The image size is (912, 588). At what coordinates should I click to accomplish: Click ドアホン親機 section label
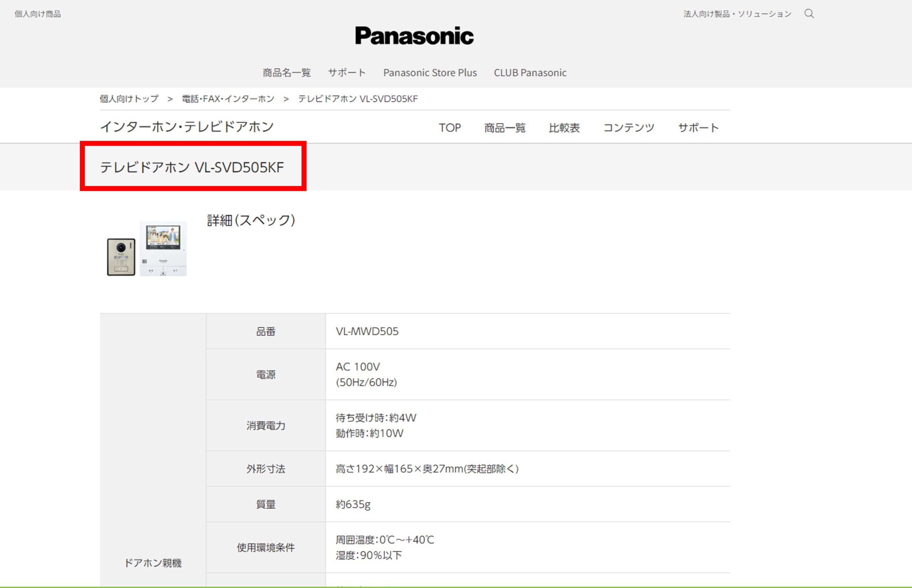153,562
